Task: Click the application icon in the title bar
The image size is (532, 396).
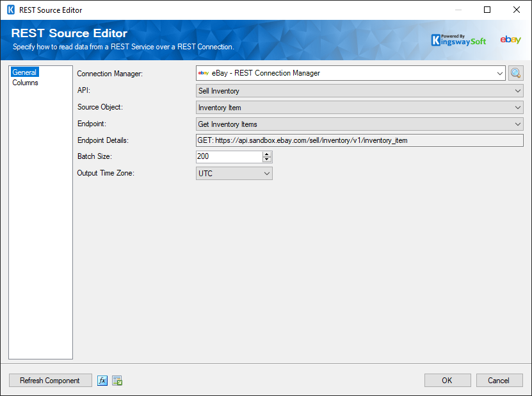Action: click(x=9, y=10)
